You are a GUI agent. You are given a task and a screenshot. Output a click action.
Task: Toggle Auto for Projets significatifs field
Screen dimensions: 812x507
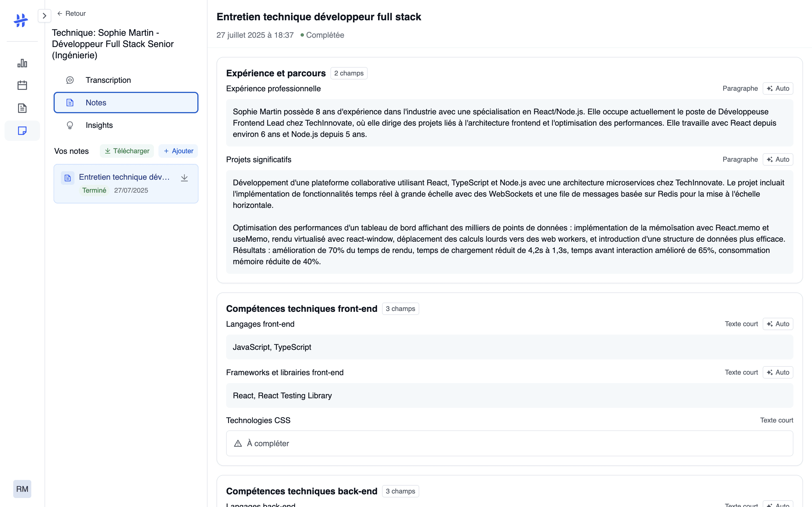click(x=777, y=160)
